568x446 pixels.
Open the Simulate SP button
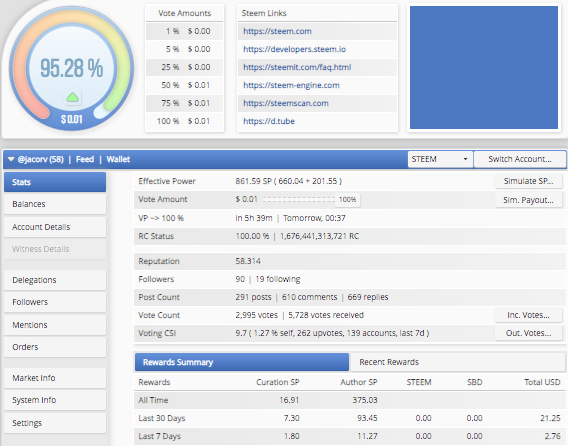528,181
